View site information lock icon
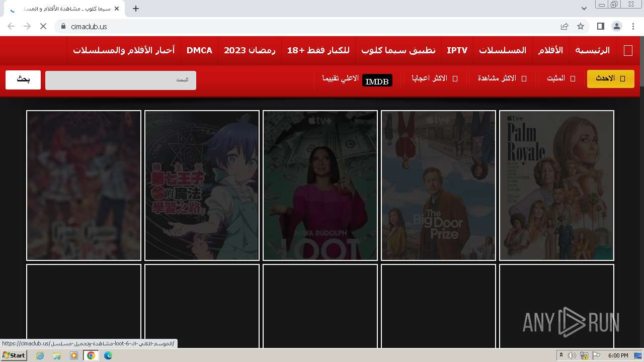Screen dimensions: 644x362 point(63,26)
